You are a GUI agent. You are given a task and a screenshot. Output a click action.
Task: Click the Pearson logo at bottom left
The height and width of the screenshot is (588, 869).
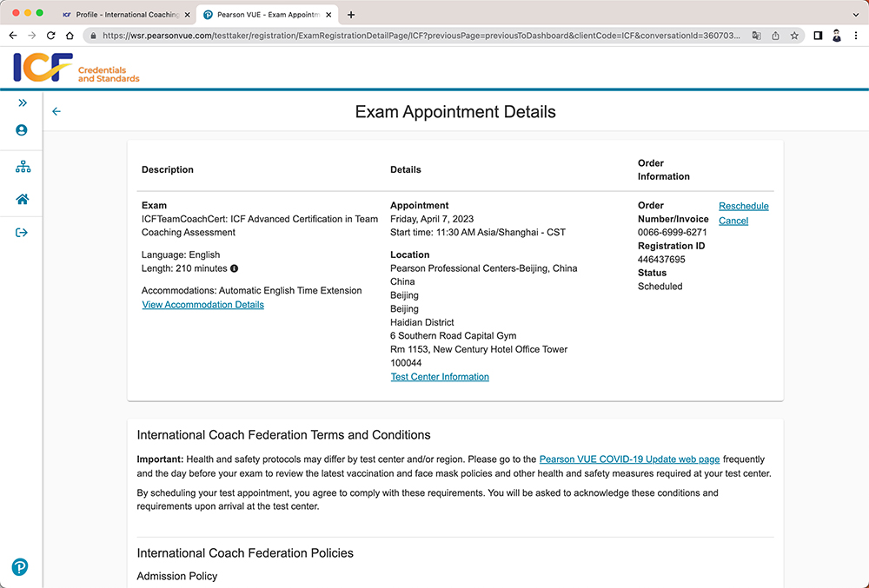click(x=20, y=567)
